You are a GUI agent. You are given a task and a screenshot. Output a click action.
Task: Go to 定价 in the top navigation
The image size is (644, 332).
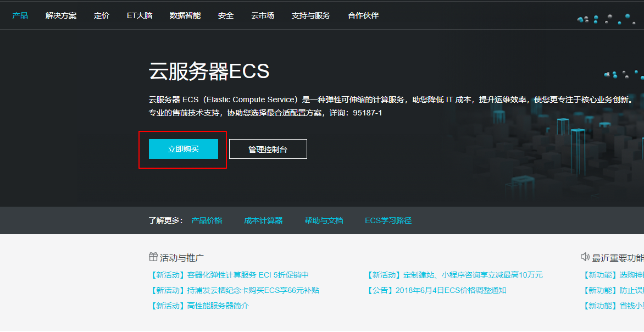pos(102,15)
